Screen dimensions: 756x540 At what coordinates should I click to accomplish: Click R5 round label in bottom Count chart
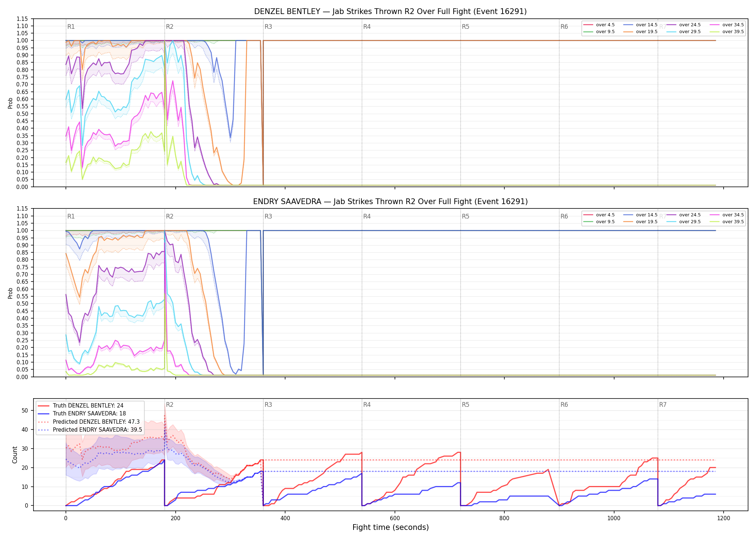[x=465, y=405]
